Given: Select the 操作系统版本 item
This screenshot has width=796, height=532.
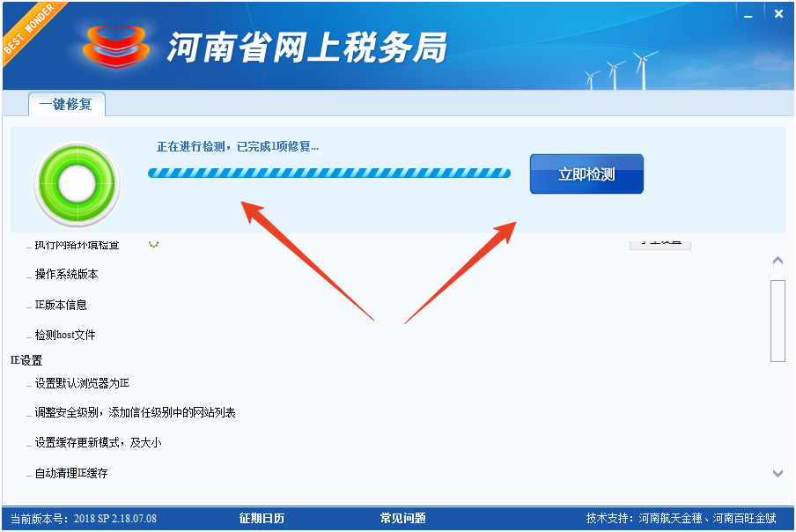Looking at the screenshot, I should pyautogui.click(x=67, y=275).
